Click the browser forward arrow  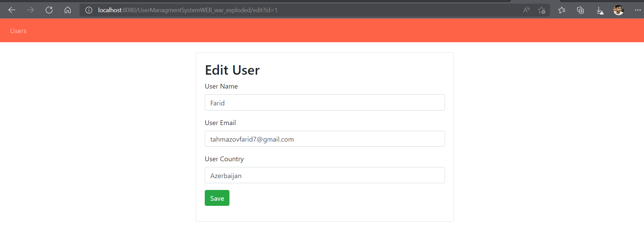click(30, 10)
